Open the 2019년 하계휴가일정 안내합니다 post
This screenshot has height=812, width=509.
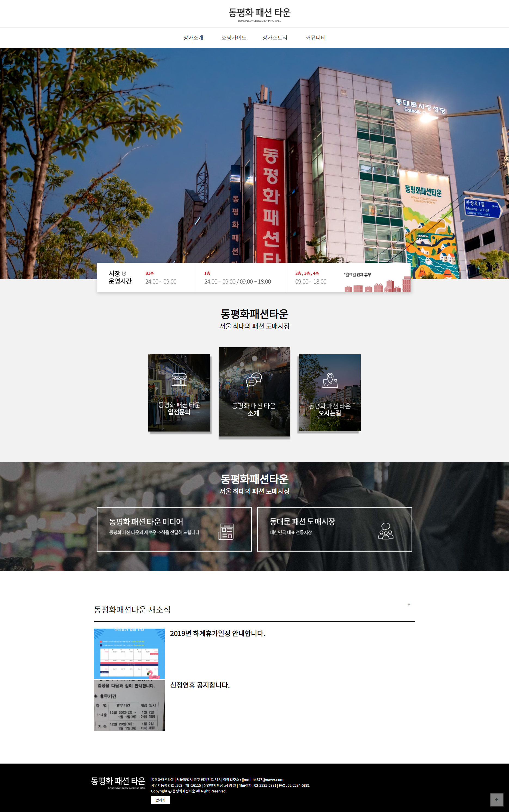[217, 633]
